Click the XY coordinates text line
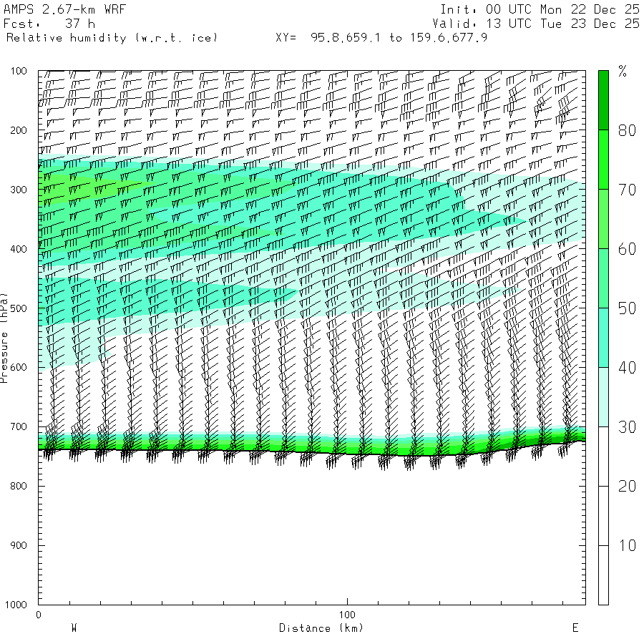 click(x=381, y=38)
